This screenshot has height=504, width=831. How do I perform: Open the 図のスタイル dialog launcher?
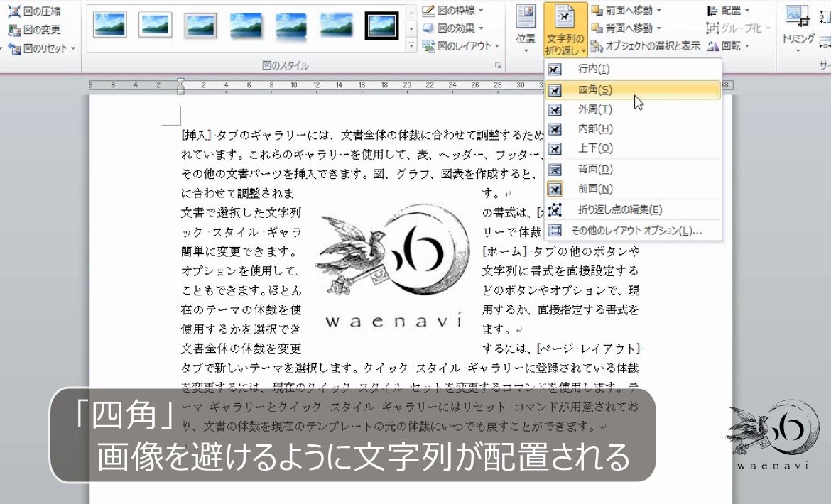pyautogui.click(x=498, y=65)
